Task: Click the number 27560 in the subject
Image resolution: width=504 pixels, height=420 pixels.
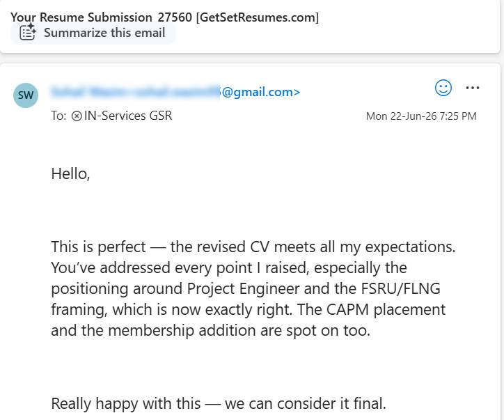Action: coord(175,17)
